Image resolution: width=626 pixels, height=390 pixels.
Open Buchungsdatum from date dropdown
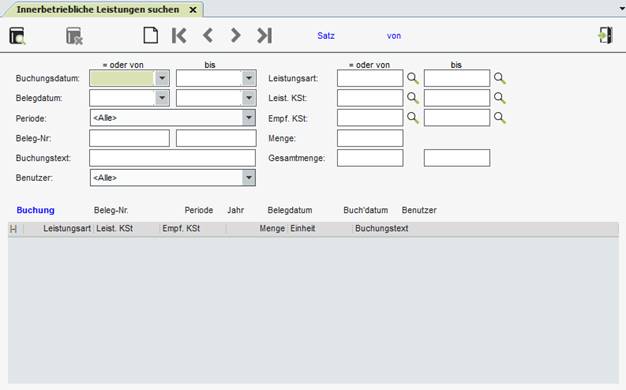[162, 78]
